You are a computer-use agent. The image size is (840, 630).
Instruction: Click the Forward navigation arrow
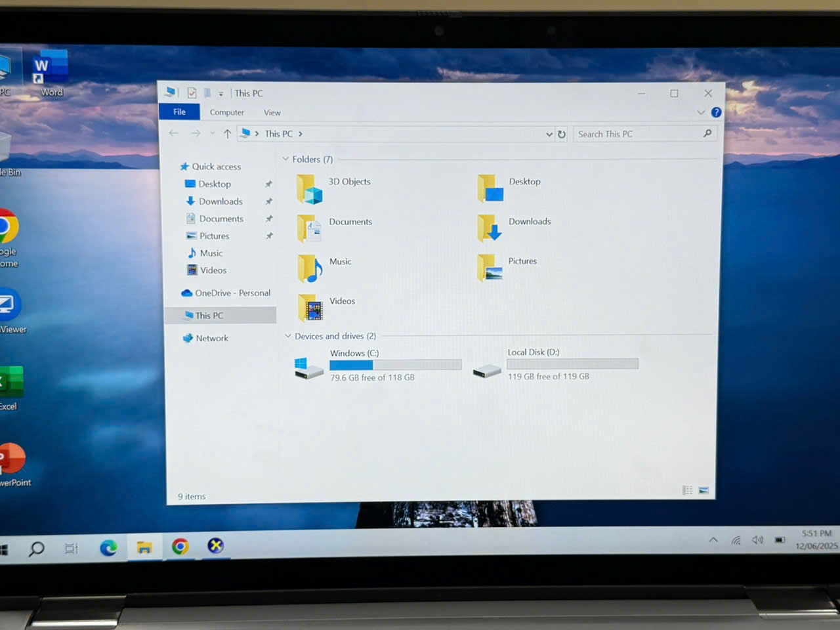tap(196, 133)
